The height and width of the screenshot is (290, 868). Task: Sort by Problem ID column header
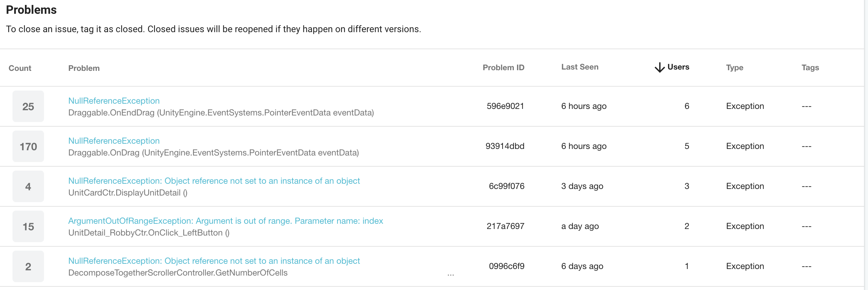(503, 67)
